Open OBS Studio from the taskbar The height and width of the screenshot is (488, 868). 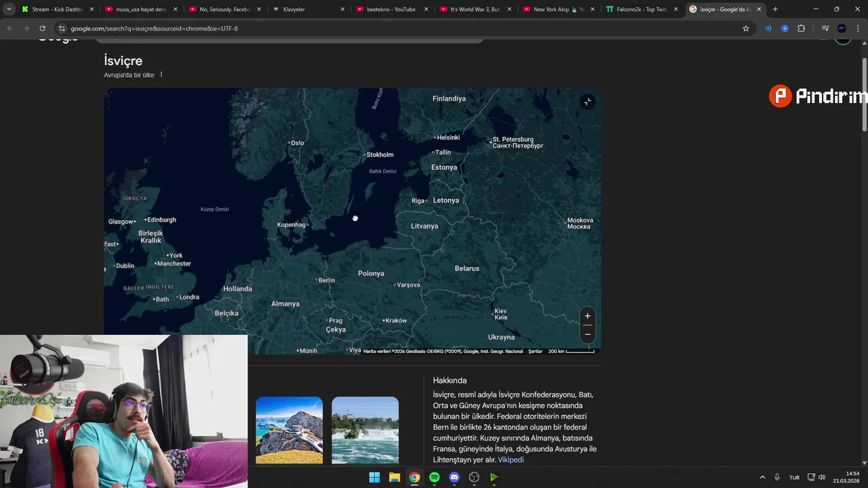[474, 477]
